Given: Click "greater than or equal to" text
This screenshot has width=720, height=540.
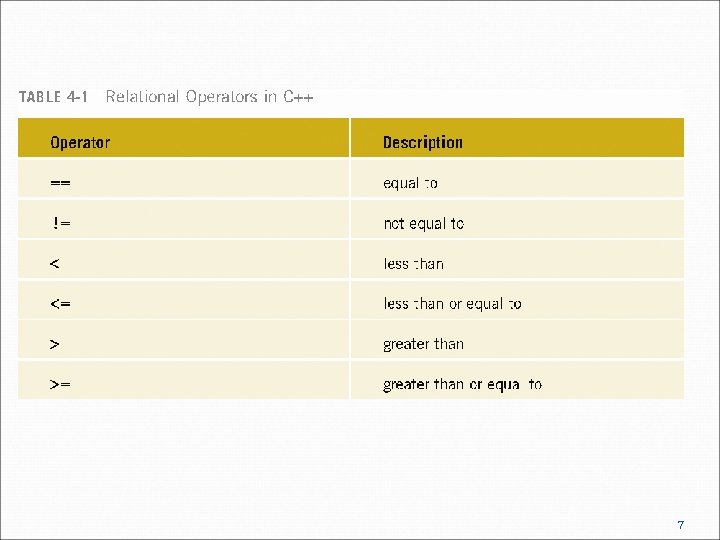Looking at the screenshot, I should [x=462, y=384].
